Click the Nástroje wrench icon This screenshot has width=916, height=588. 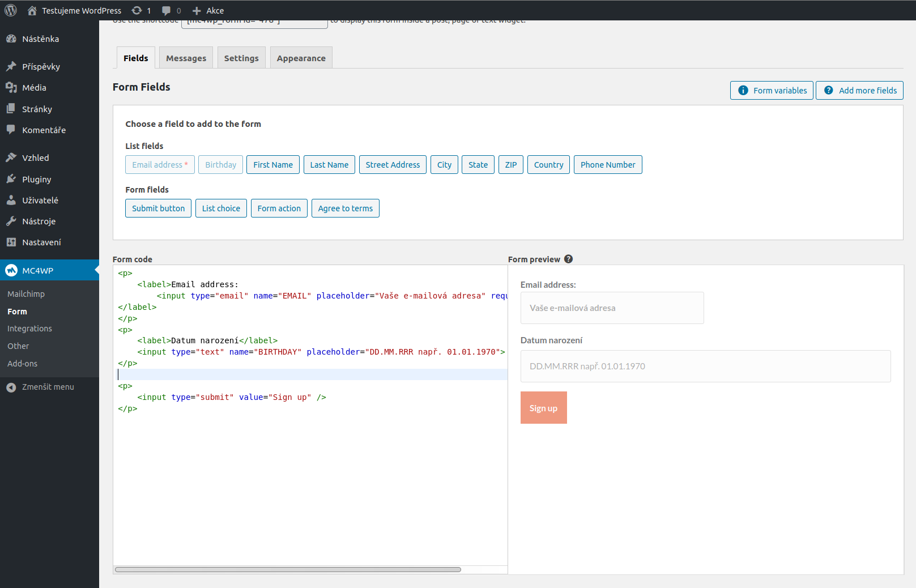[11, 221]
